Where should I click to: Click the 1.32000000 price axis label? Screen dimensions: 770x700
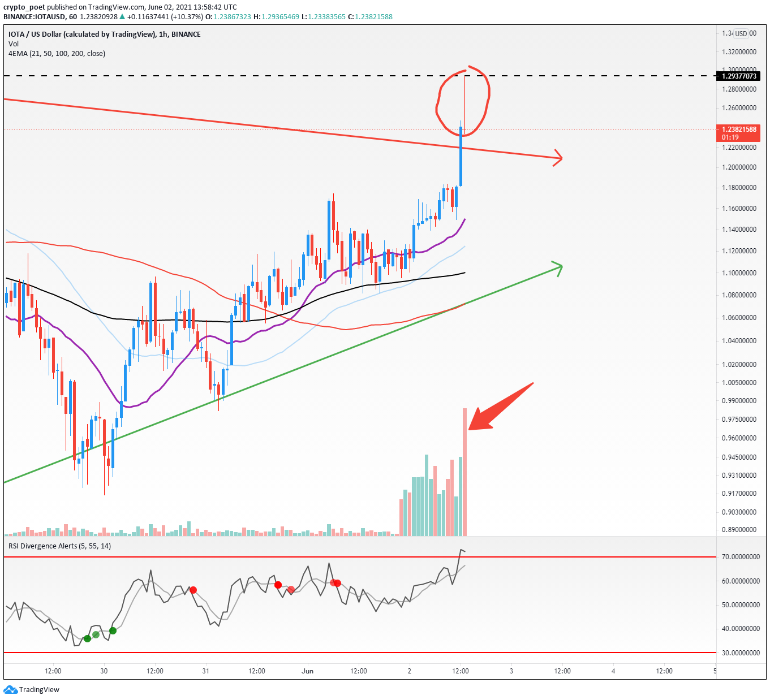click(739, 52)
